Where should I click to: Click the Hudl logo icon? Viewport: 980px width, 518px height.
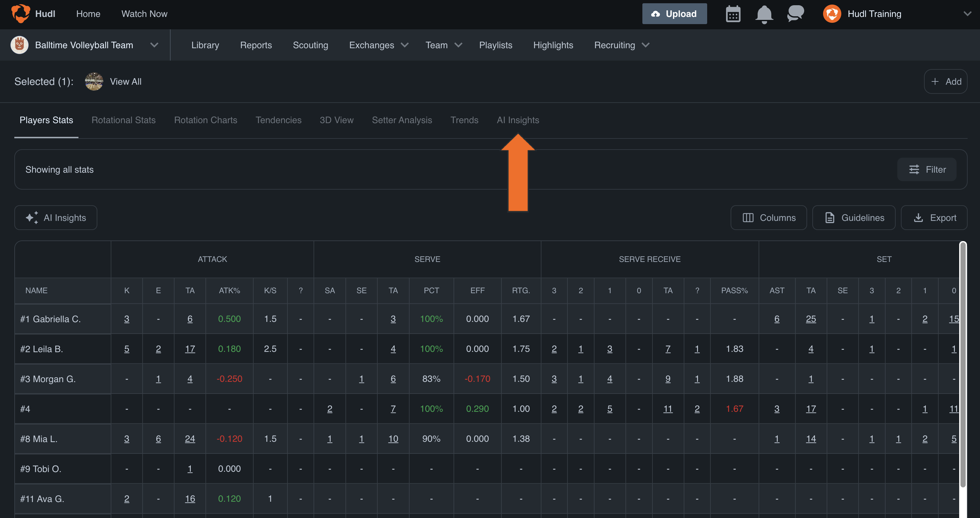tap(20, 14)
